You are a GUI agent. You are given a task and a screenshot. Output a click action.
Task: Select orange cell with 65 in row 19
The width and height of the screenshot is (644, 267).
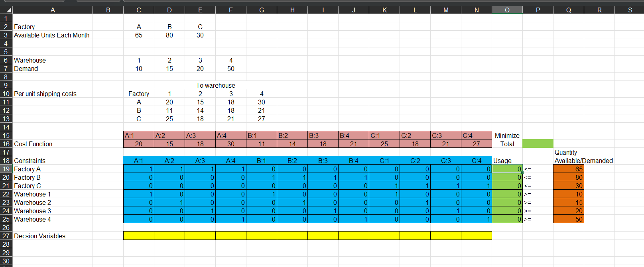click(x=569, y=169)
